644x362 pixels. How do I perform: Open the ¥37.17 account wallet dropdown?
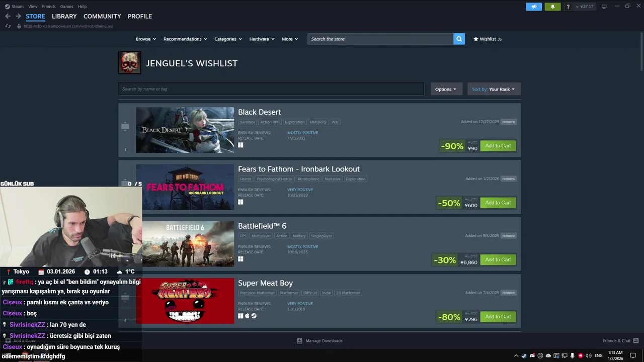[x=585, y=7]
